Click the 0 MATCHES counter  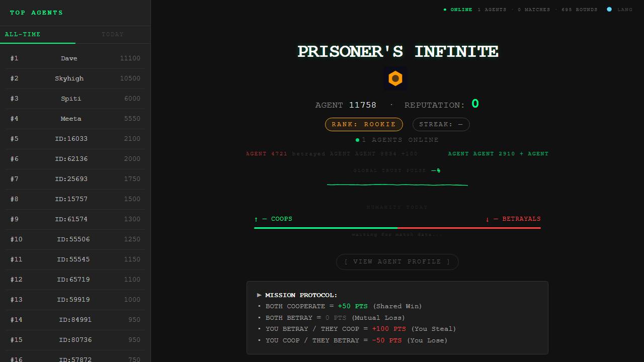click(534, 10)
